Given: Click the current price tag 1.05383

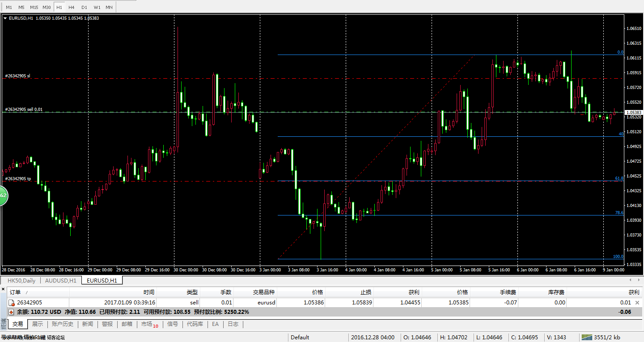Looking at the screenshot, I should pyautogui.click(x=634, y=112).
